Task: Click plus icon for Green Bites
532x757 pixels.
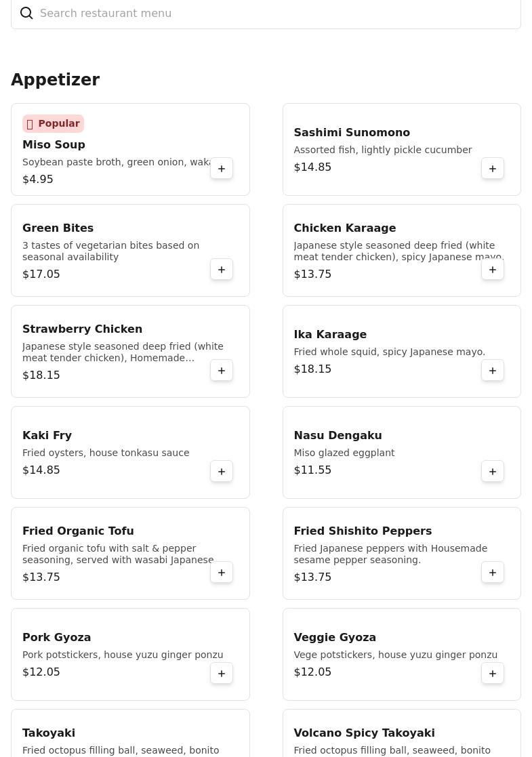Action: point(222,270)
